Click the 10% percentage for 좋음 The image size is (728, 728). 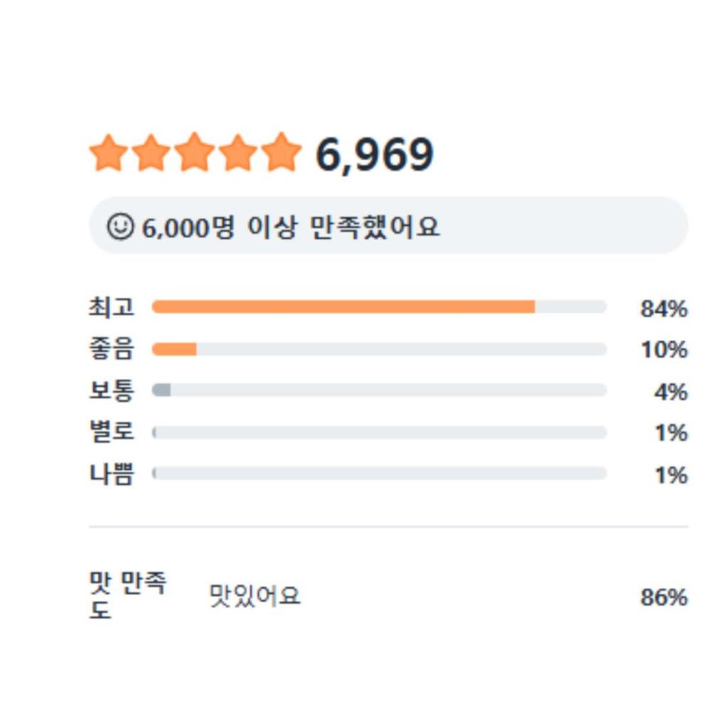tap(663, 350)
